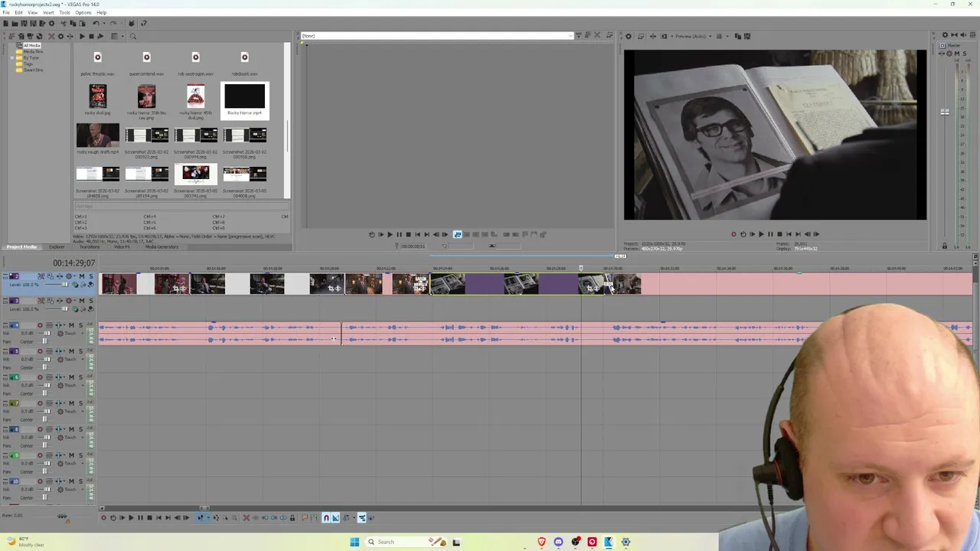Open Video Preview project properties gear icon
The image size is (980, 551).
[x=629, y=36]
